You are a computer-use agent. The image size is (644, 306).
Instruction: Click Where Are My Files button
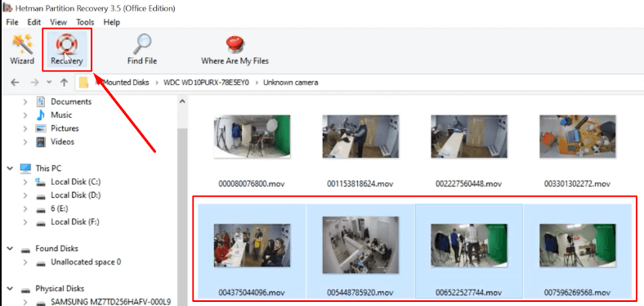[x=235, y=50]
